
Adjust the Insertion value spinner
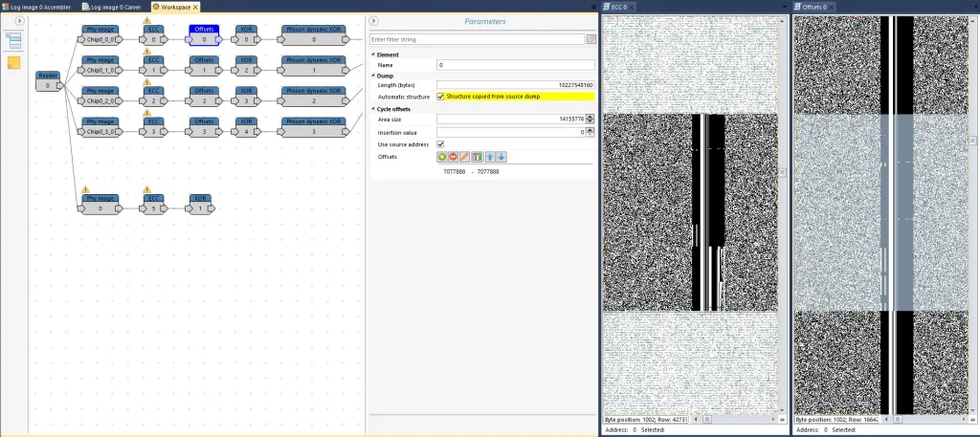coord(590,132)
